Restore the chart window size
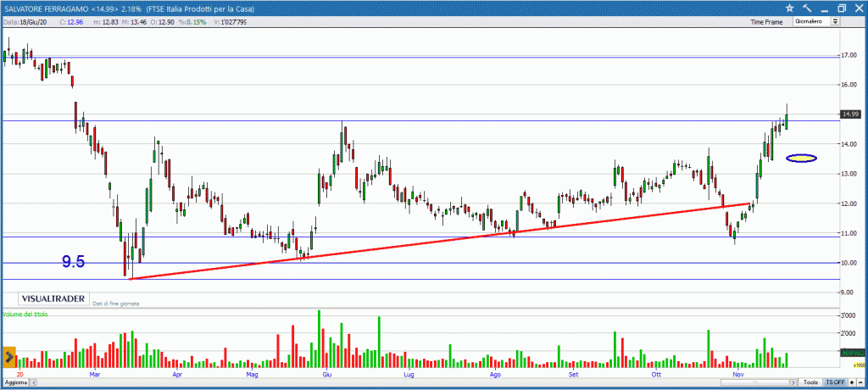This screenshot has height=390, width=868. point(842,8)
